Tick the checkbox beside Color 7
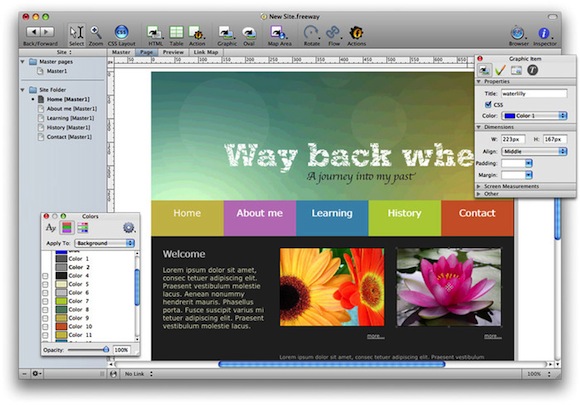Image resolution: width=580 pixels, height=405 pixels. pos(45,301)
